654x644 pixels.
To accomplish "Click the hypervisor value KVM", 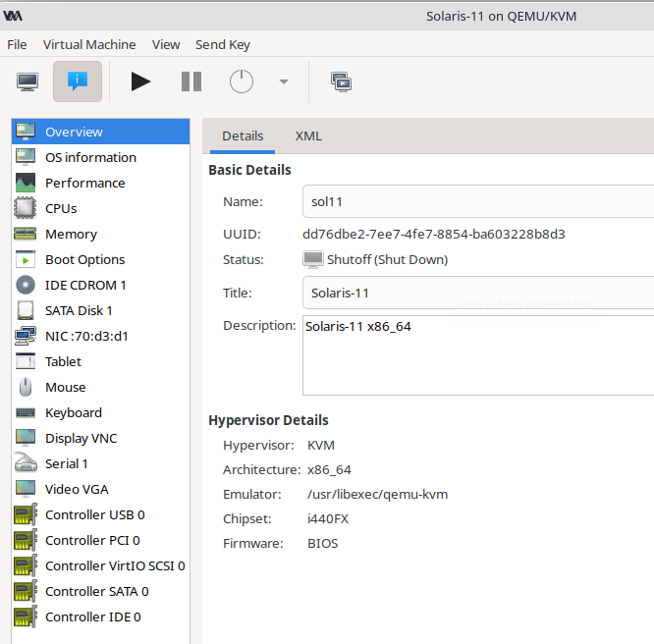I will [x=321, y=445].
